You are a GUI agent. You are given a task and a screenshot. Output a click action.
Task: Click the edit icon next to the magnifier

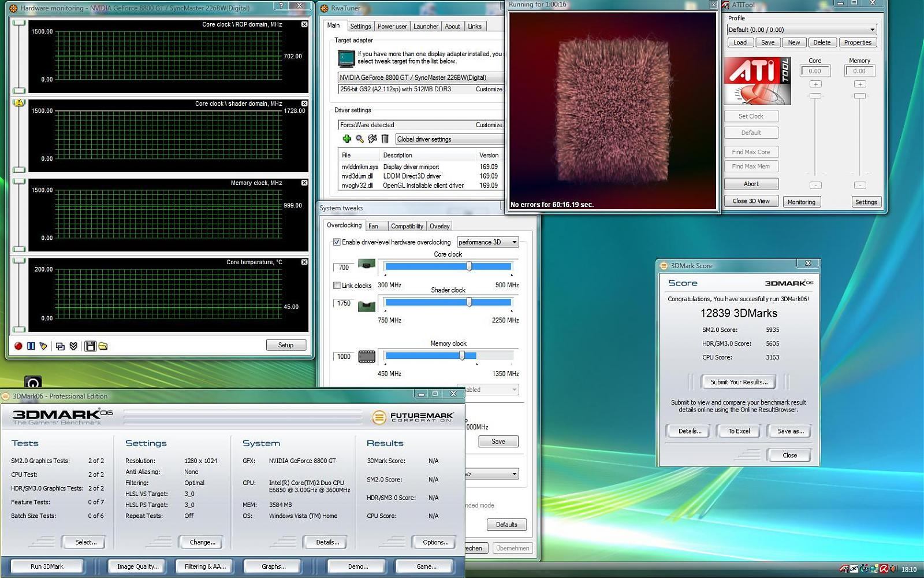372,139
